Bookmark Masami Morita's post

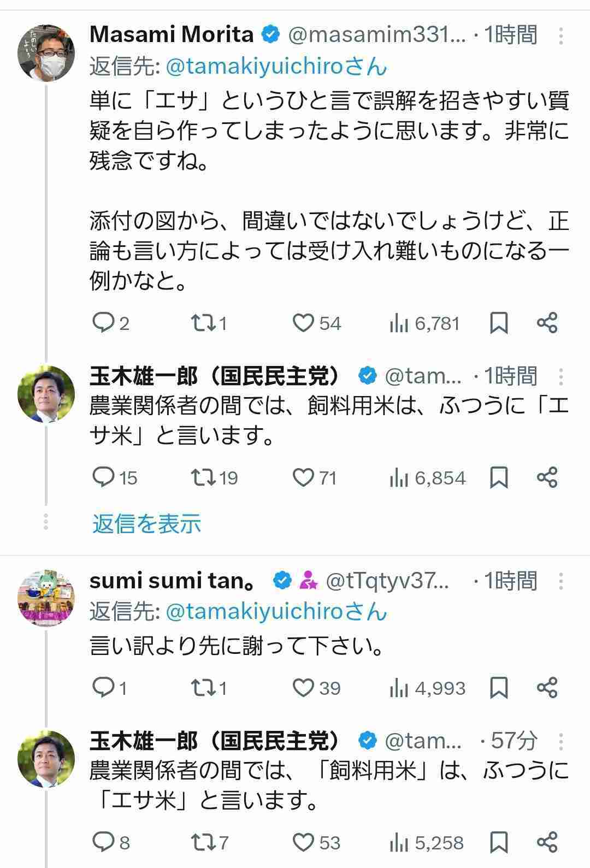click(x=499, y=323)
